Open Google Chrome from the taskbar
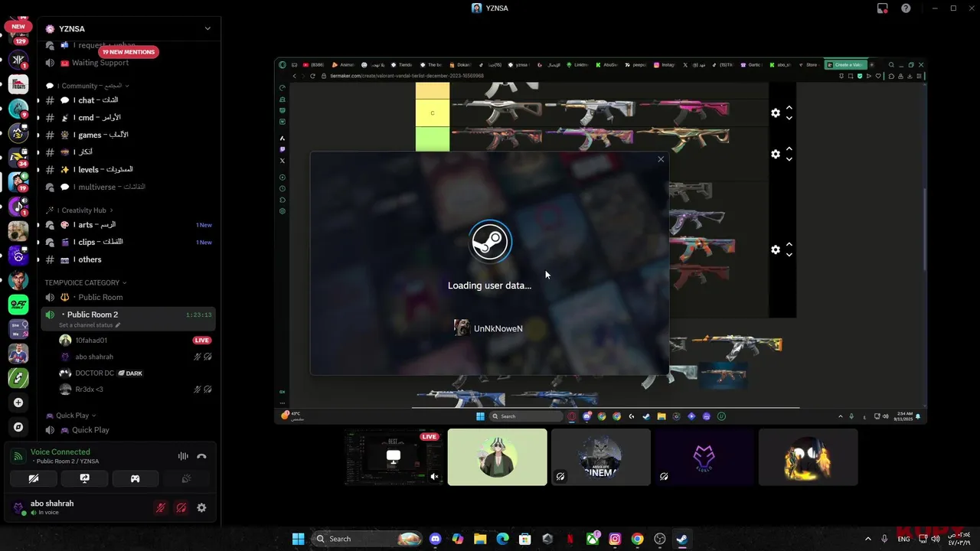980x551 pixels. [637, 539]
